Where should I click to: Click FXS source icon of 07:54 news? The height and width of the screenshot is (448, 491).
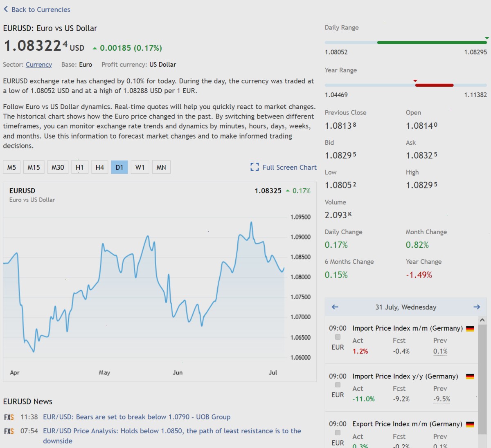click(9, 431)
